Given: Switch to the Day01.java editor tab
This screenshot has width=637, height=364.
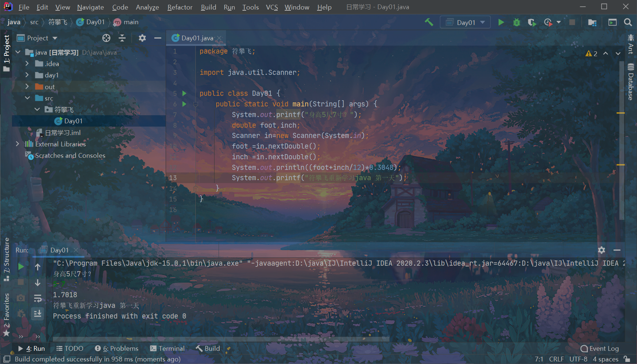Looking at the screenshot, I should pyautogui.click(x=197, y=38).
